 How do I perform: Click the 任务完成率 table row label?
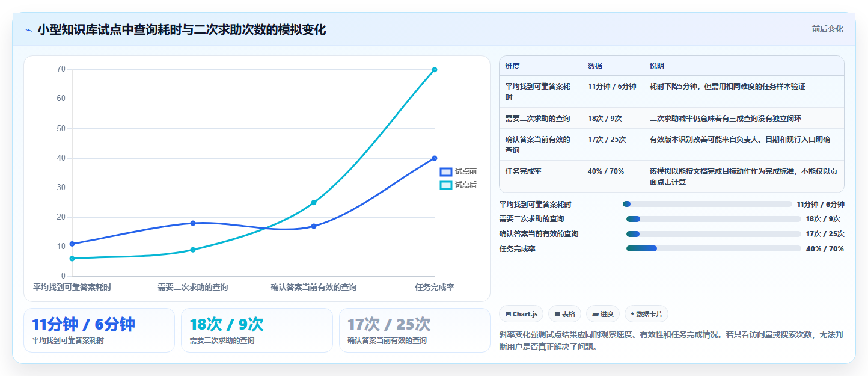point(524,171)
